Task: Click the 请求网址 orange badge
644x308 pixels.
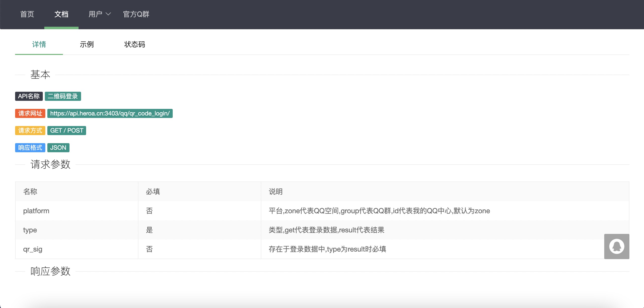Action: (x=30, y=113)
